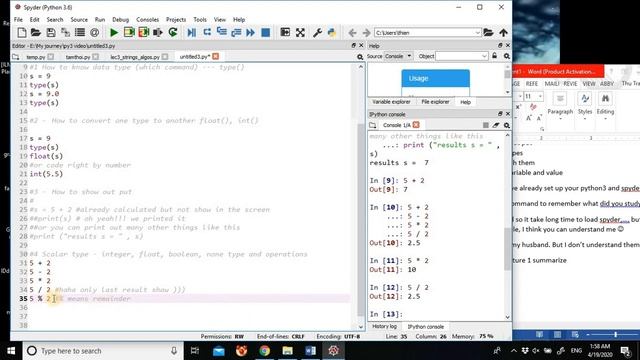Open the Edit menu
Image resolution: width=640 pixels, height=360 pixels.
[x=35, y=20]
